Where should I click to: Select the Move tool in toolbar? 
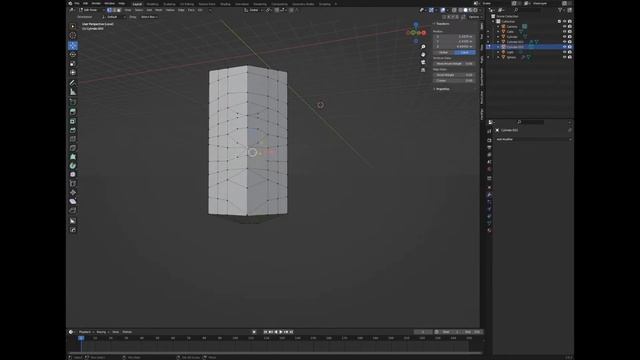[x=73, y=45]
